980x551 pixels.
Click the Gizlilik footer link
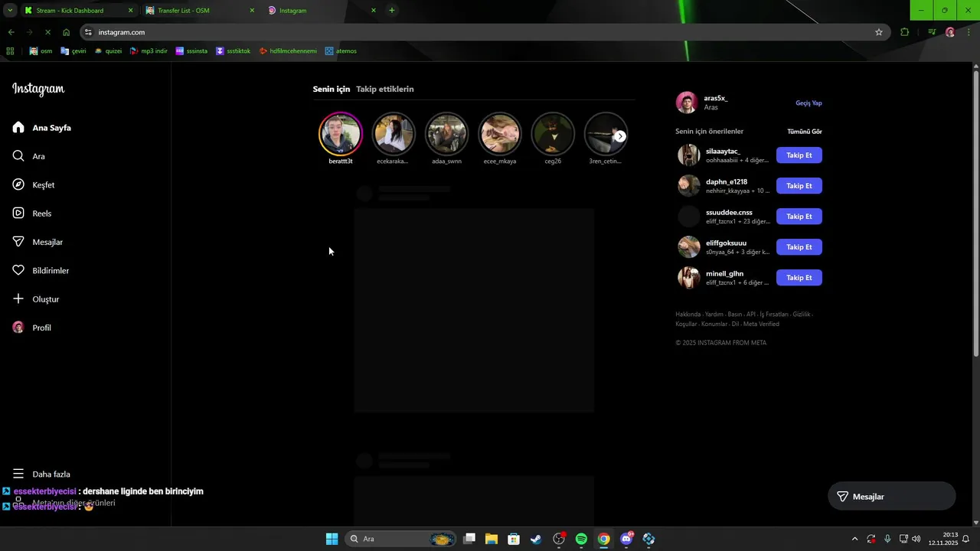pos(801,315)
